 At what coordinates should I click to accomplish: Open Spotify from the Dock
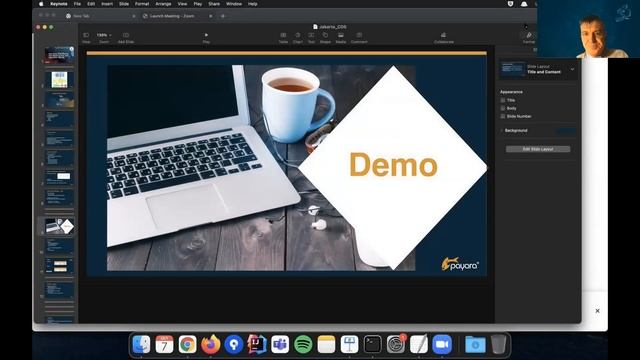click(303, 344)
